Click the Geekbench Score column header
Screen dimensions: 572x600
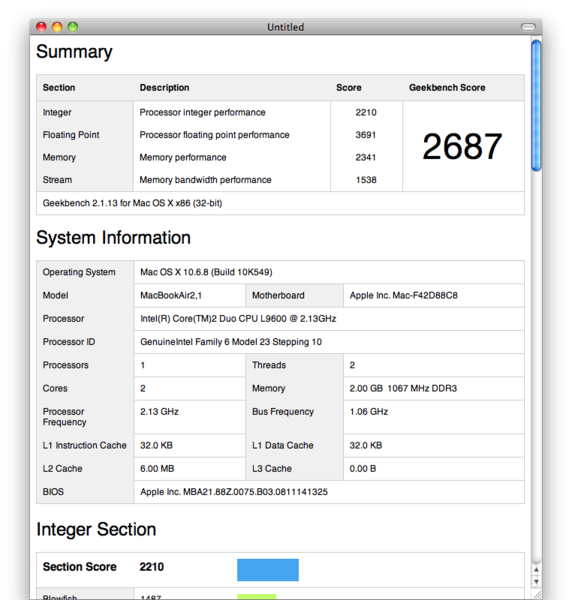[447, 88]
